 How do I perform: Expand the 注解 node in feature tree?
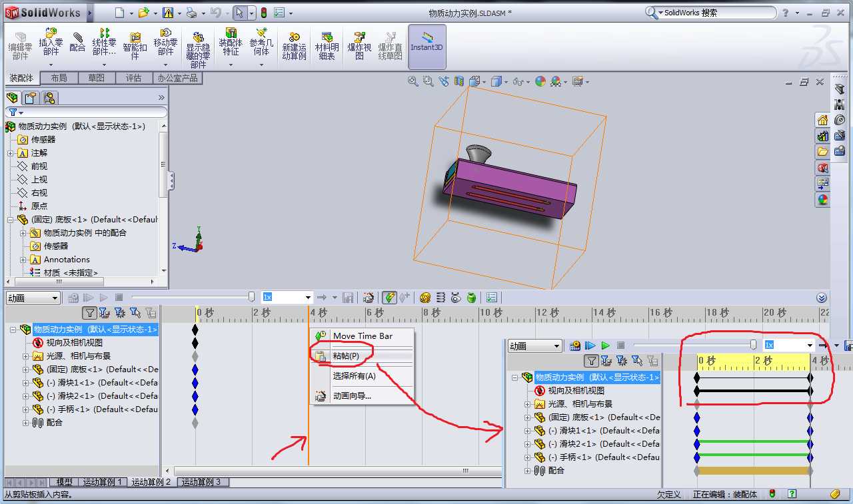pos(11,153)
